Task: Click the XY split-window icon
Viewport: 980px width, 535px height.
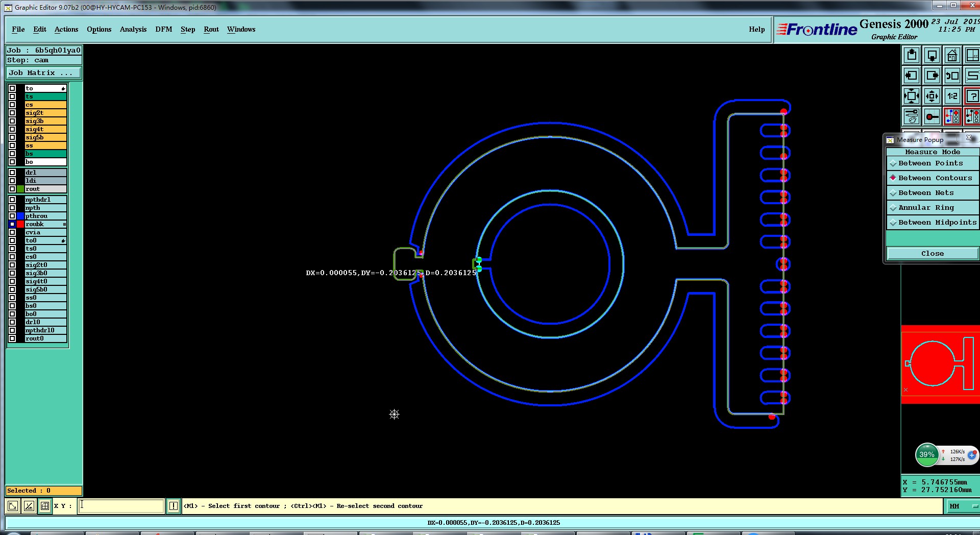Action: pos(972,55)
